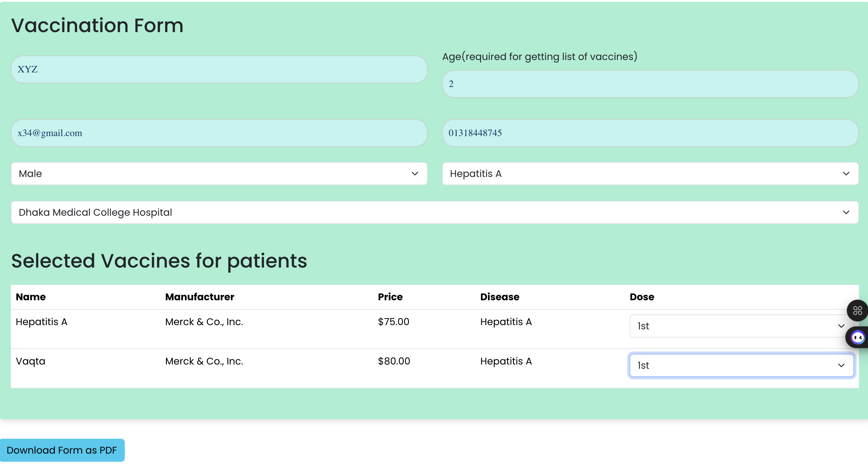Open the Male gender dropdown
The width and height of the screenshot is (868, 466).
click(219, 174)
